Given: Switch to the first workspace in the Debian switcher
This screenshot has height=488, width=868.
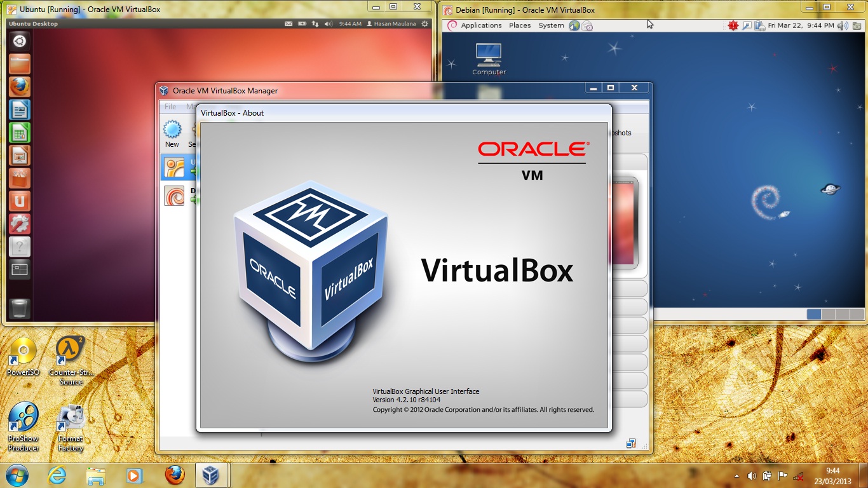Looking at the screenshot, I should click(813, 314).
